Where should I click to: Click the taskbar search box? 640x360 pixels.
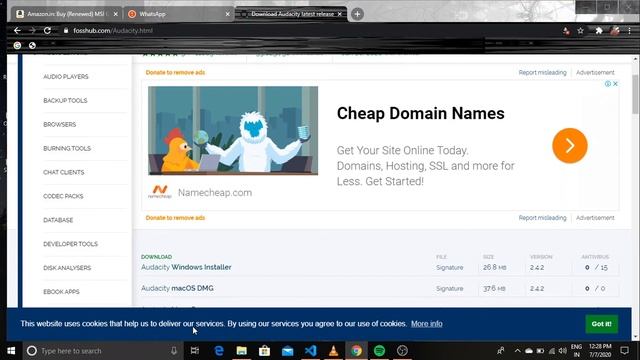[x=102, y=351]
